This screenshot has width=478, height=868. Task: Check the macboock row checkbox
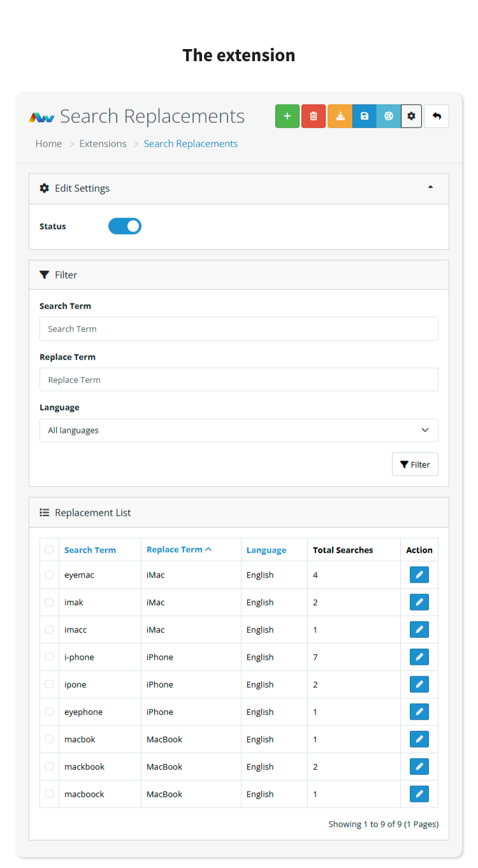point(49,794)
